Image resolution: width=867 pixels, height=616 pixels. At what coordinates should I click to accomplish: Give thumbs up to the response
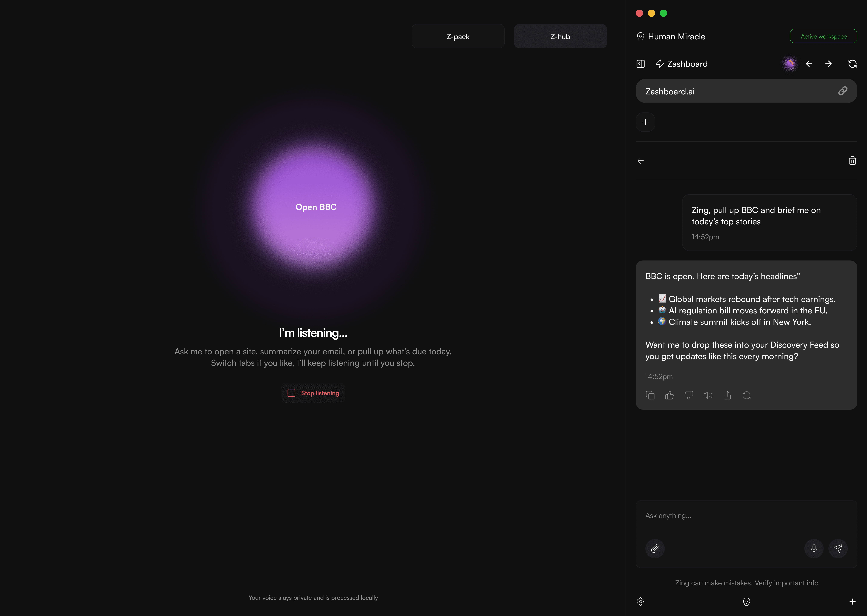[x=669, y=395]
